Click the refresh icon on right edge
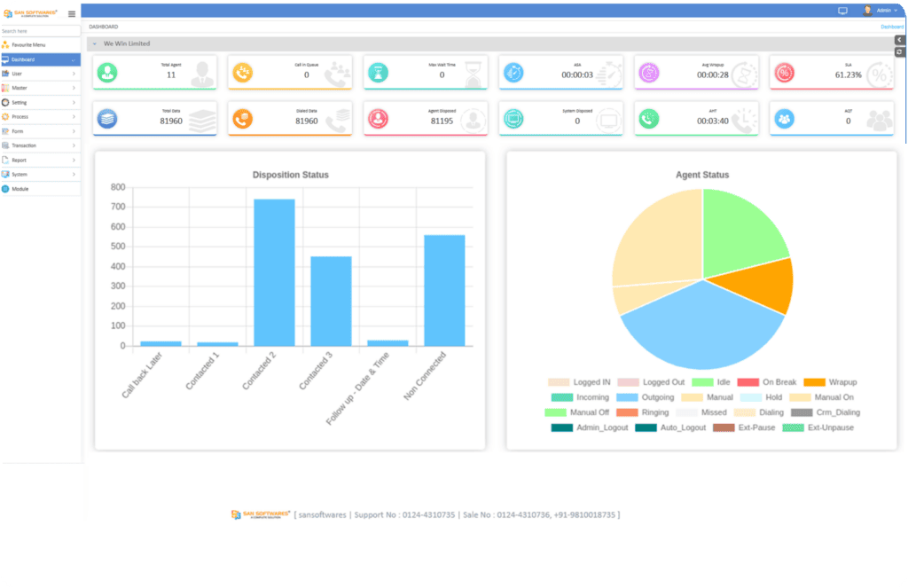 click(899, 52)
